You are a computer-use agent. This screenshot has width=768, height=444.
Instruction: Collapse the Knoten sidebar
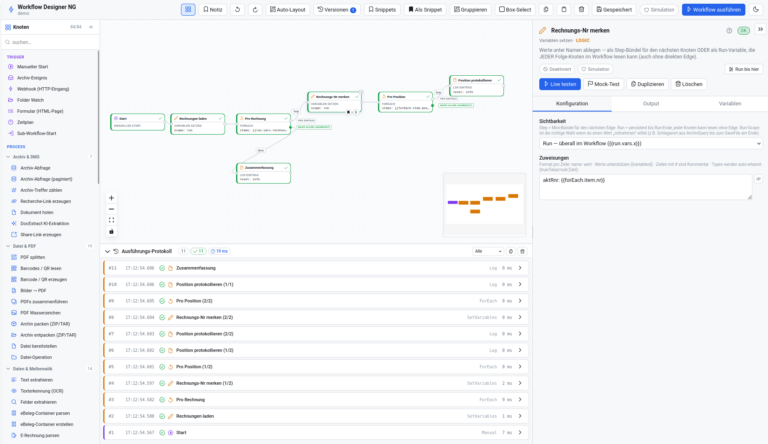(x=91, y=27)
